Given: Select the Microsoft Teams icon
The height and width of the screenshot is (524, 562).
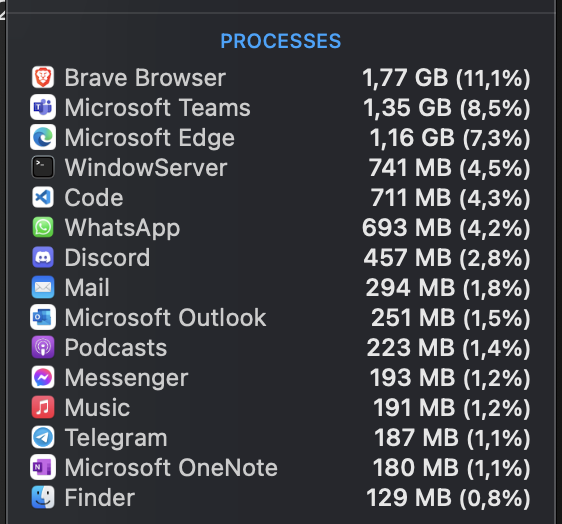Looking at the screenshot, I should 43,107.
